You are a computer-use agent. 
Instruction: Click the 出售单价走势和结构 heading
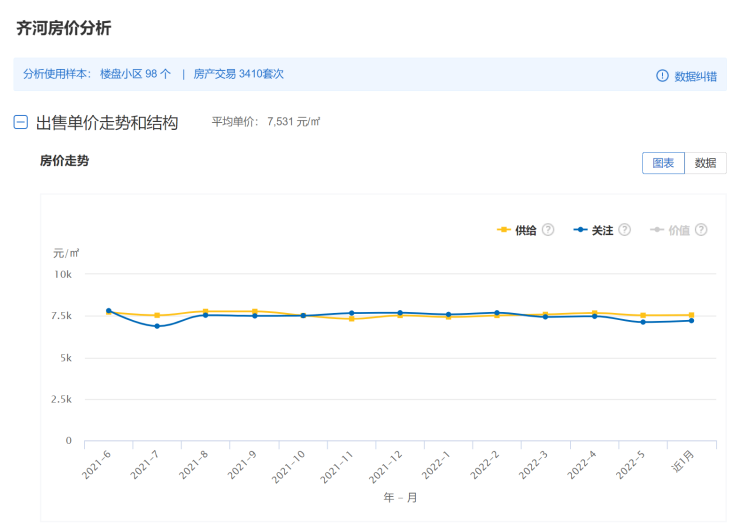click(107, 123)
